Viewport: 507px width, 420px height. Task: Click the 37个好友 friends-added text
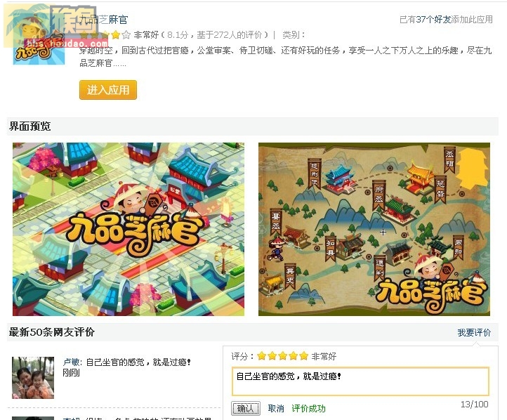coord(433,20)
